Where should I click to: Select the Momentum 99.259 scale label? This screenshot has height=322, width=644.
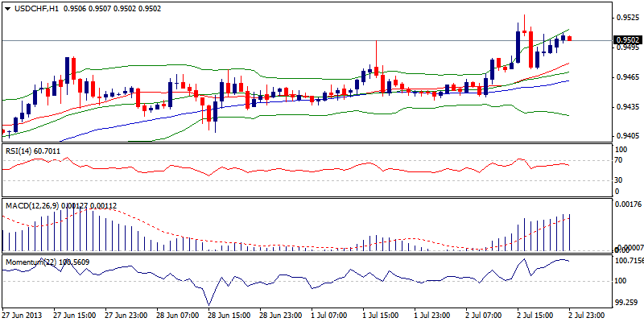(625, 302)
